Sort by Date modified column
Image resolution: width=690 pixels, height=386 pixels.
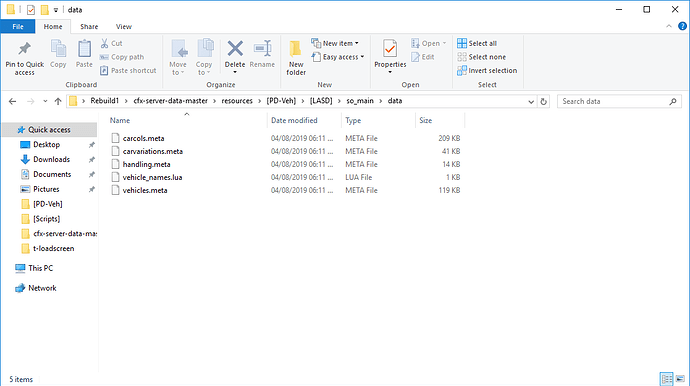[x=294, y=120]
